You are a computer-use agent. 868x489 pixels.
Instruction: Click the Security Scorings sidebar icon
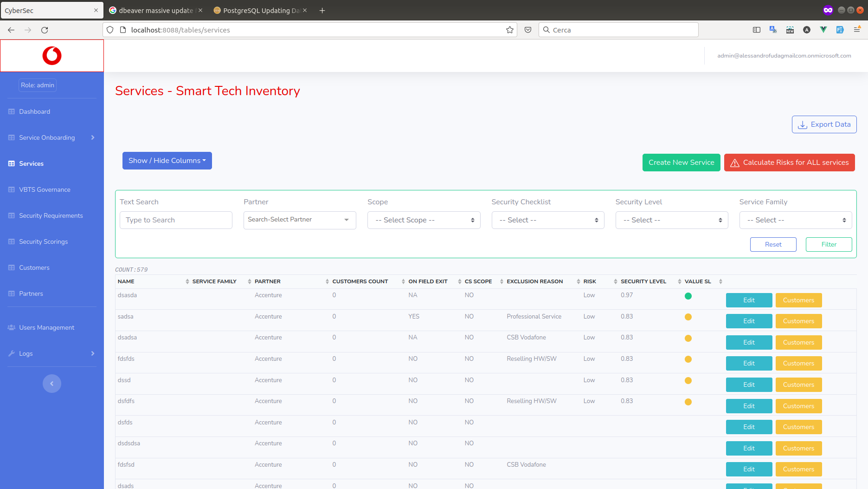(x=12, y=241)
